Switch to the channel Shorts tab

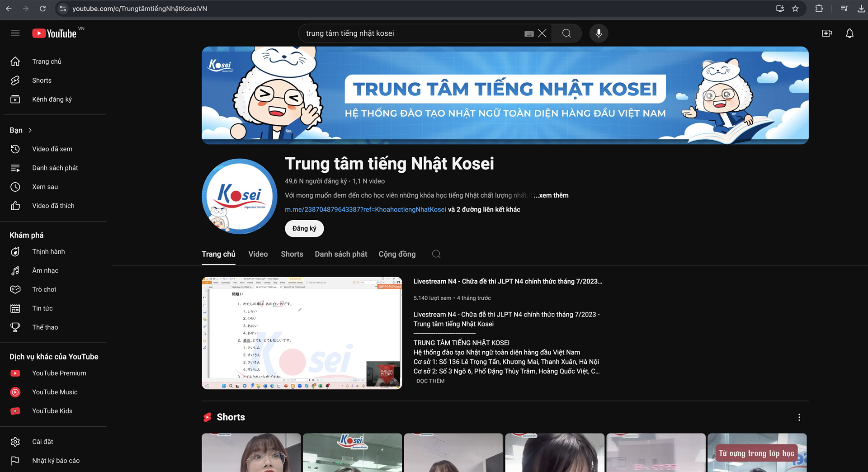[292, 254]
